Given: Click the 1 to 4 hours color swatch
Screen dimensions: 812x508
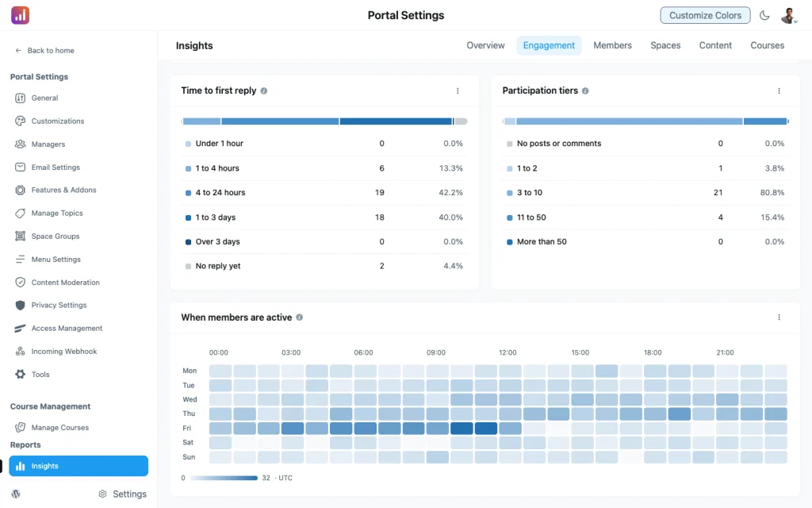Looking at the screenshot, I should pyautogui.click(x=188, y=168).
